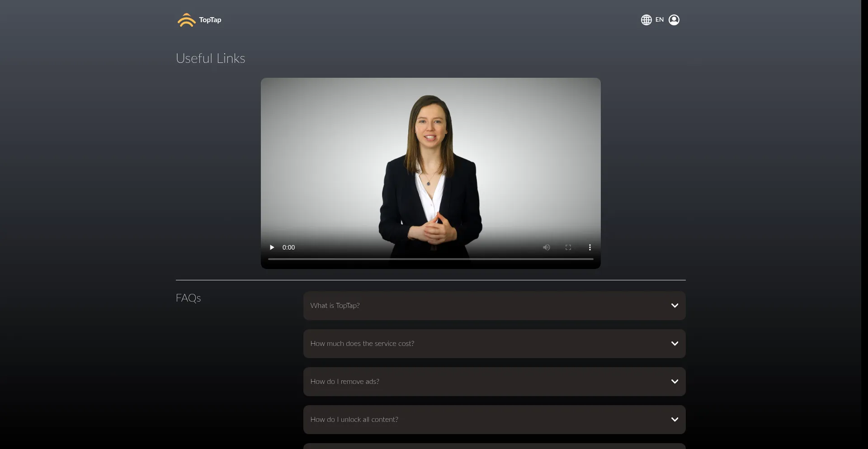Select the "How do I remove ads?" text
The image size is (868, 449).
click(x=344, y=382)
